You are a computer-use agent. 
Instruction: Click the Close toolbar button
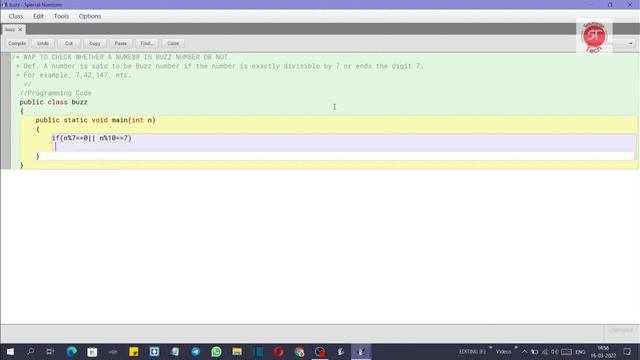point(173,43)
